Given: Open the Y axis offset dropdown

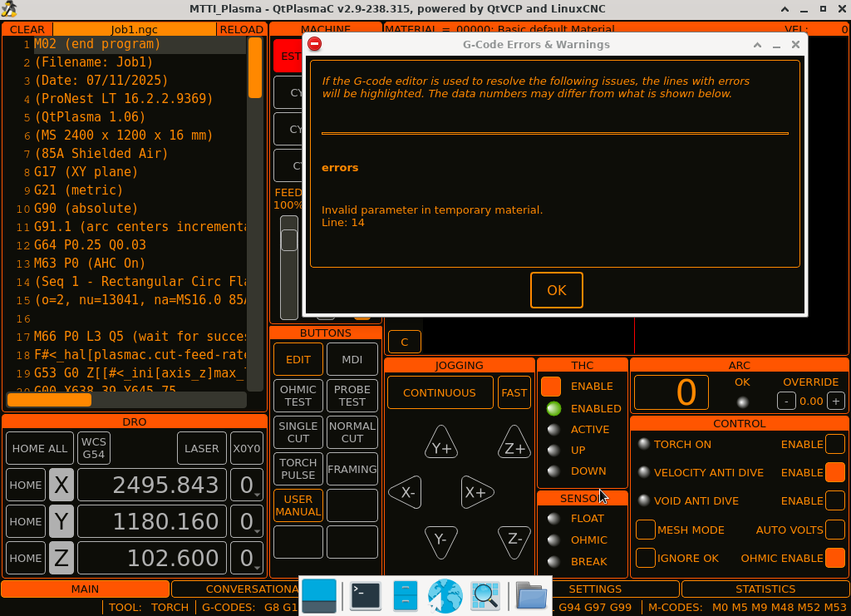Looking at the screenshot, I should click(x=247, y=521).
